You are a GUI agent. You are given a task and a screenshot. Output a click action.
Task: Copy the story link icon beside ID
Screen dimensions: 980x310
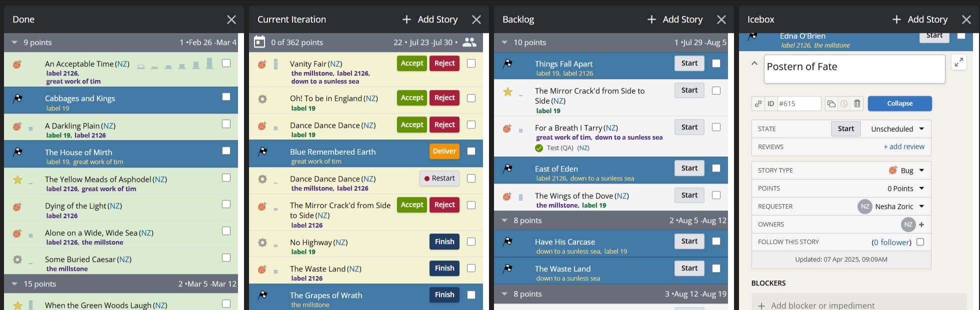point(758,103)
